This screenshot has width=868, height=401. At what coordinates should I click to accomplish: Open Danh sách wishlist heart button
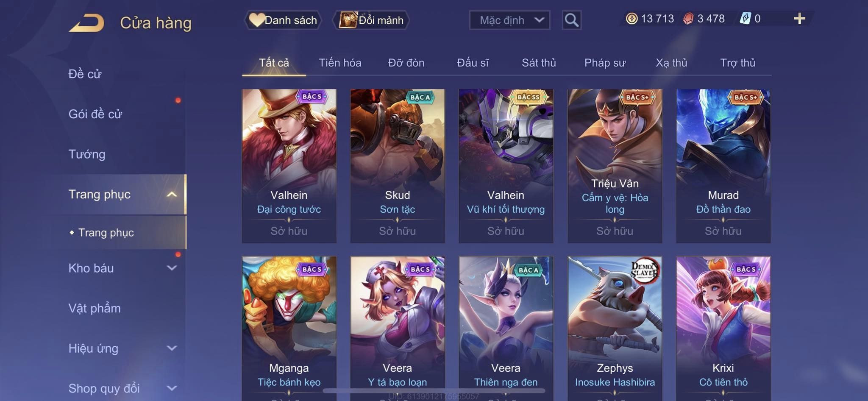pos(283,20)
